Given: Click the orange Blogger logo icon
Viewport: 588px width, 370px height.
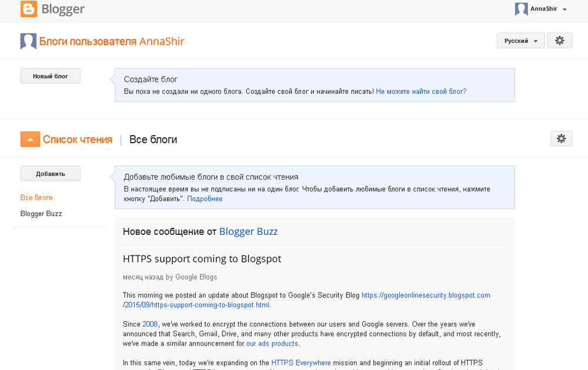Looking at the screenshot, I should tap(28, 9).
